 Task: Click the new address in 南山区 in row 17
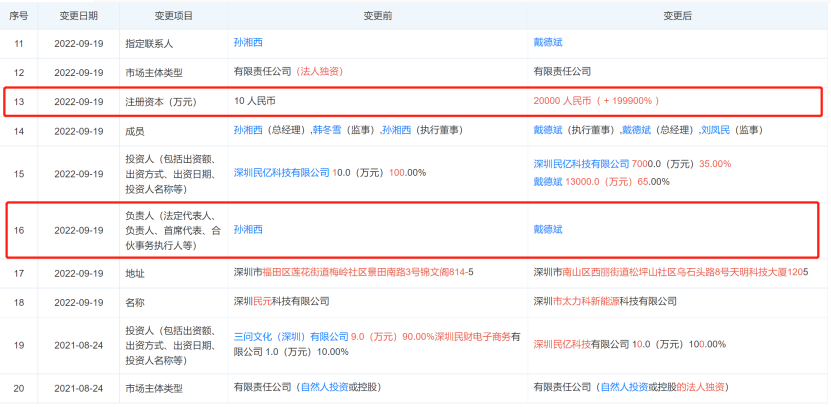coord(670,272)
